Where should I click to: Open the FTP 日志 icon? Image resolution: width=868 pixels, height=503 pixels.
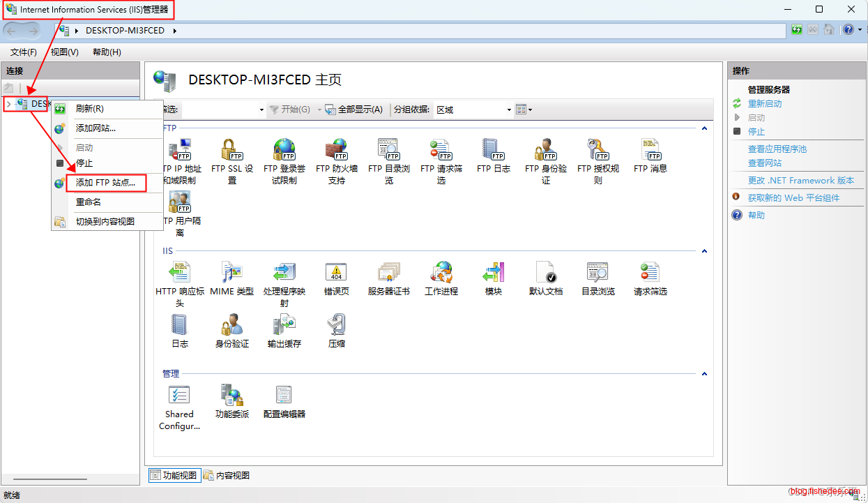[x=493, y=151]
